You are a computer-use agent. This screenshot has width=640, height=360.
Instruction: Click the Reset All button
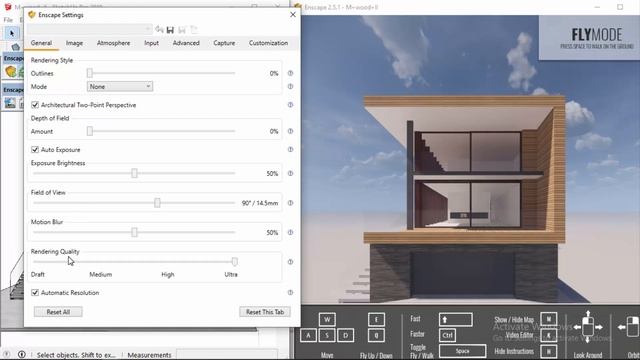58,312
